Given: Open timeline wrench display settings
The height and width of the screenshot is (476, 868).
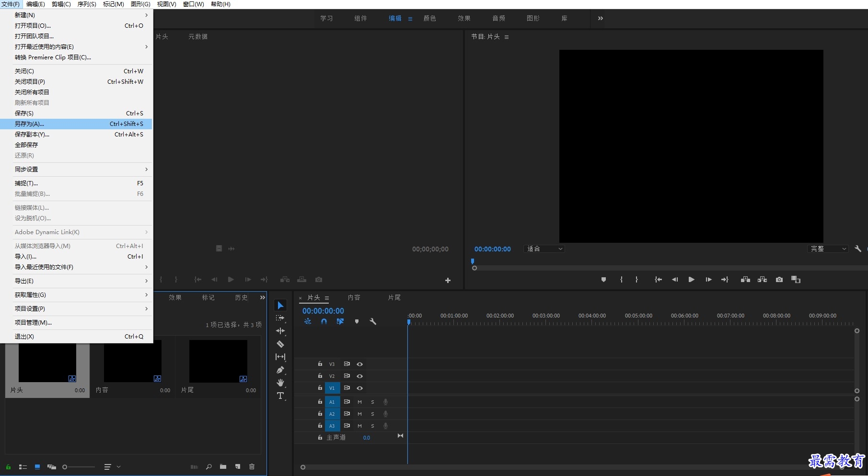Looking at the screenshot, I should (x=373, y=322).
